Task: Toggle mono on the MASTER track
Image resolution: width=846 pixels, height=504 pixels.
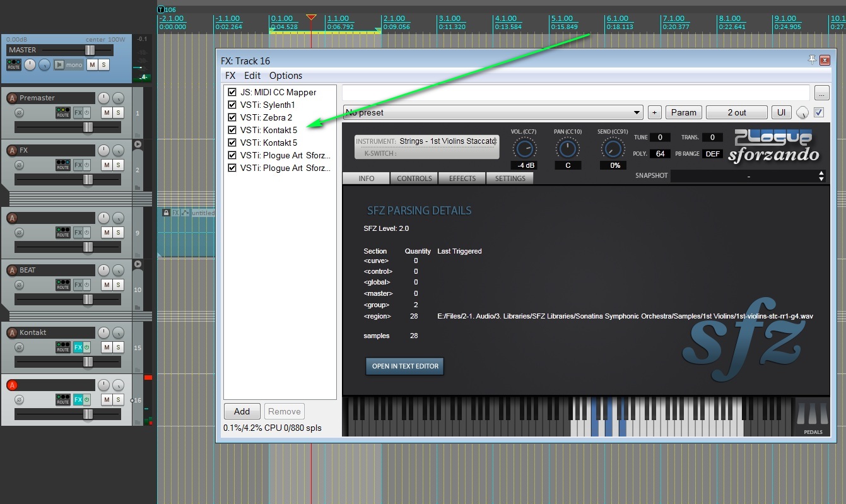Action: tap(68, 64)
